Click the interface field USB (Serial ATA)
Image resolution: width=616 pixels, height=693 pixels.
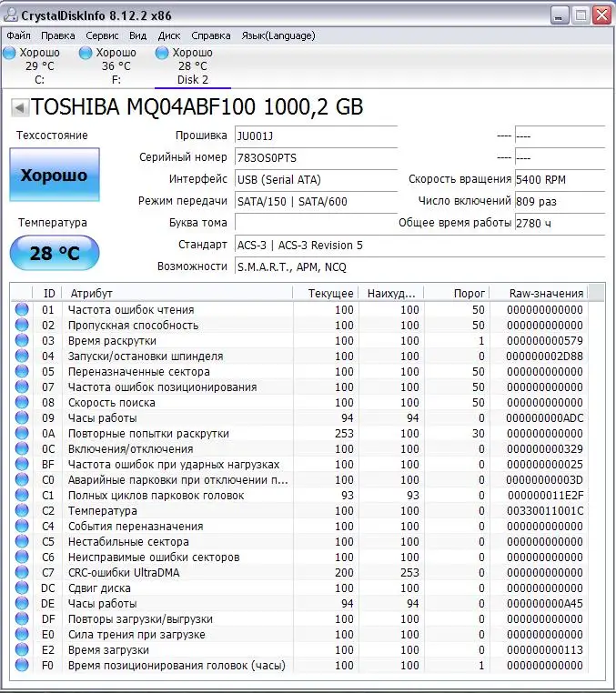click(316, 179)
